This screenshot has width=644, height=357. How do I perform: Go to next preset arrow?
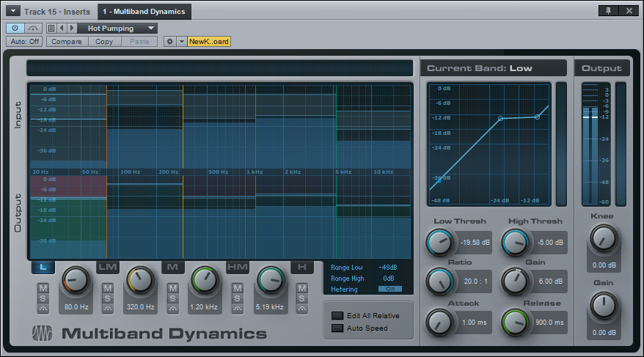(x=71, y=29)
